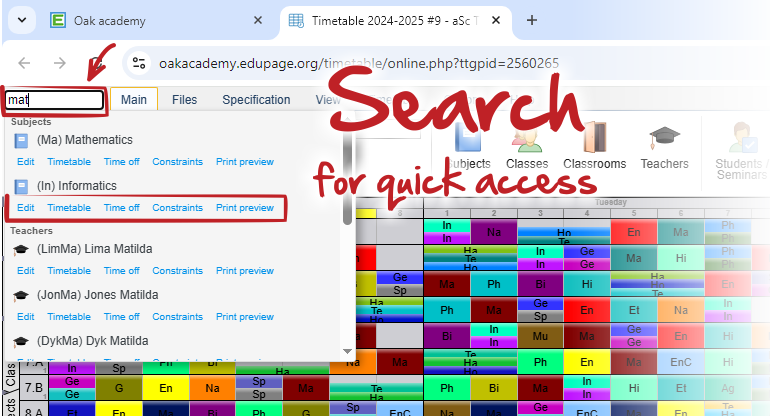This screenshot has width=770, height=416.
Task: Open Timetable link under Lima Matilda
Action: click(69, 271)
